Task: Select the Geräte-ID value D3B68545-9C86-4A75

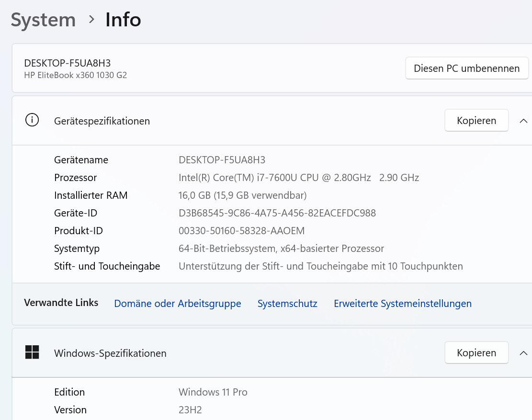Action: [x=277, y=213]
